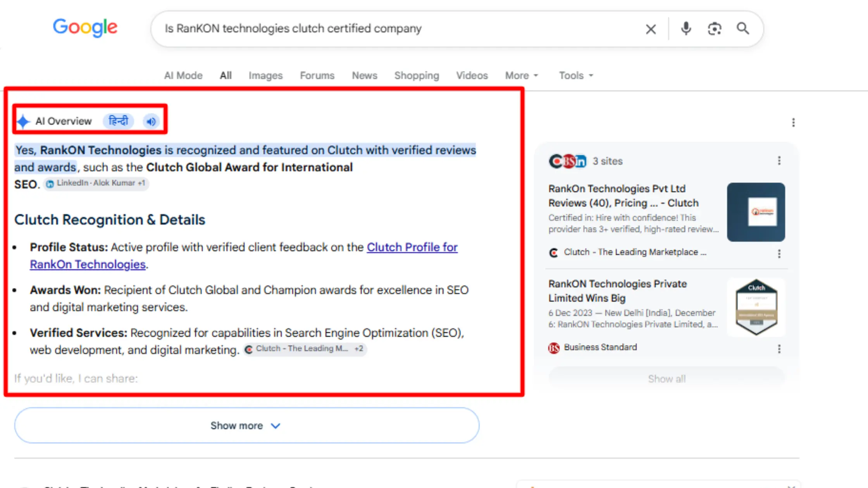Open AI Overview three-dot options menu

click(793, 122)
